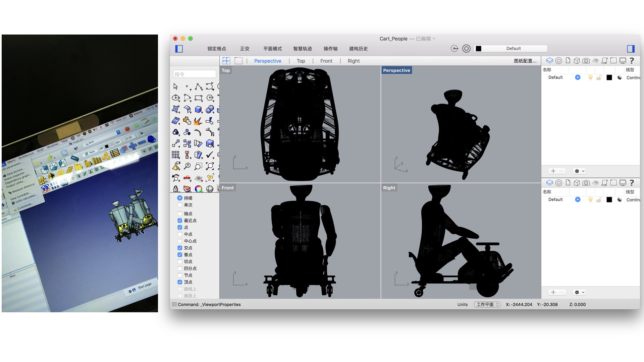Open the help question mark in upper sidebar
The image size is (644, 362).
pyautogui.click(x=632, y=61)
